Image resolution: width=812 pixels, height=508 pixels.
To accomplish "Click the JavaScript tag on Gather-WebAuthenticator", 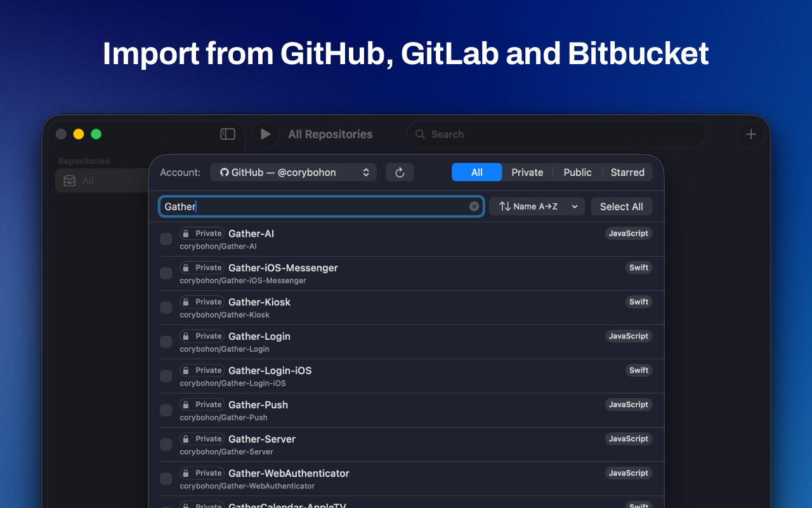I will coord(629,474).
